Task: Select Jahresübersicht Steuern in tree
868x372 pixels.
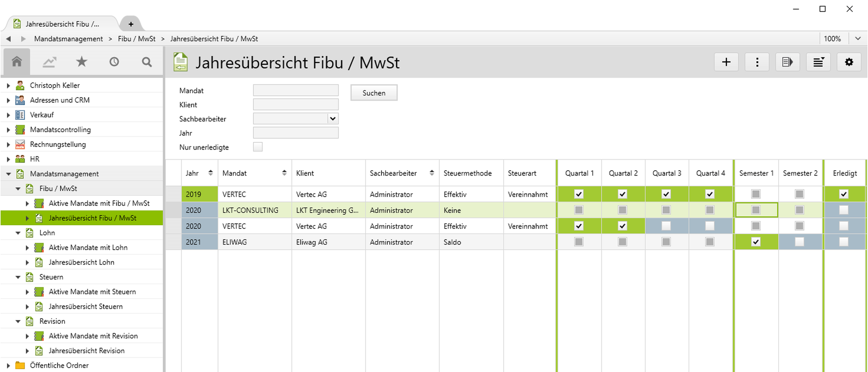Action: pyautogui.click(x=86, y=306)
